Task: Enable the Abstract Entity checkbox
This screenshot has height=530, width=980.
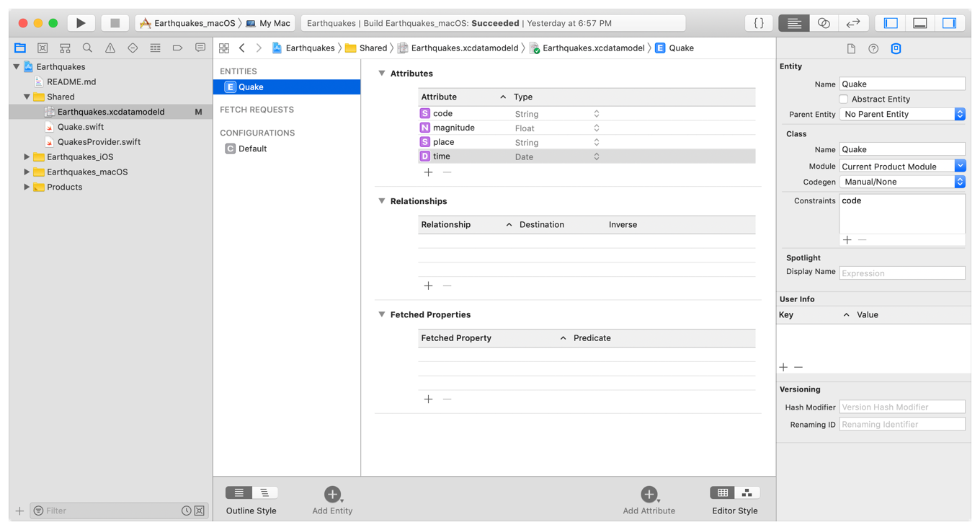Action: click(843, 100)
